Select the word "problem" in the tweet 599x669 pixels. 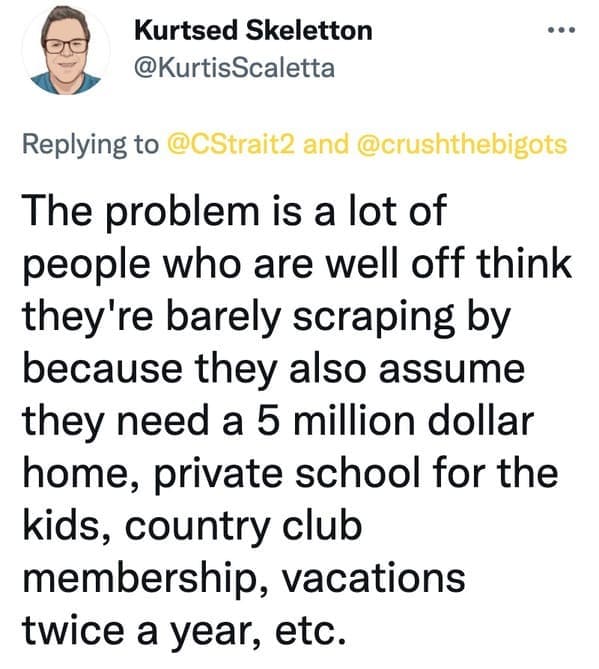[183, 213]
